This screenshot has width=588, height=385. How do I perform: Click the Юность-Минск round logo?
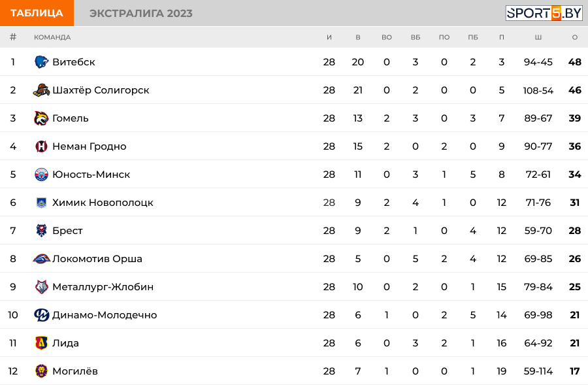(41, 175)
